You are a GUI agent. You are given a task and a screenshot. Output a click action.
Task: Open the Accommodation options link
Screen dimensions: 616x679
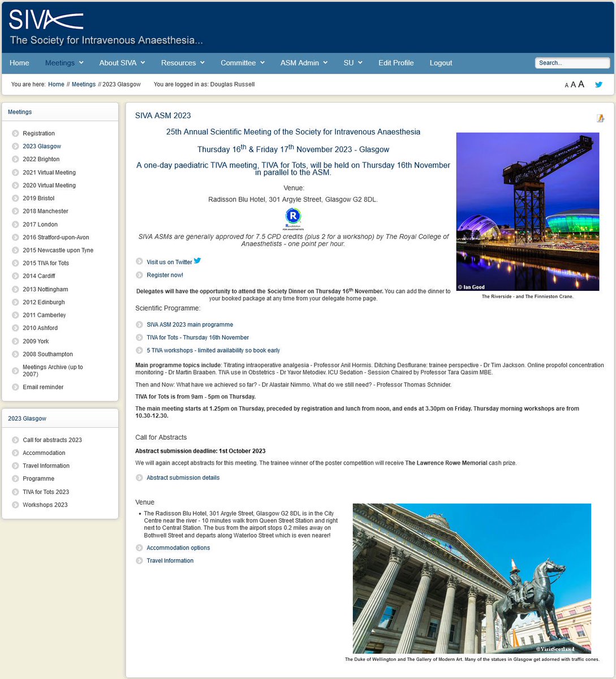(x=178, y=548)
